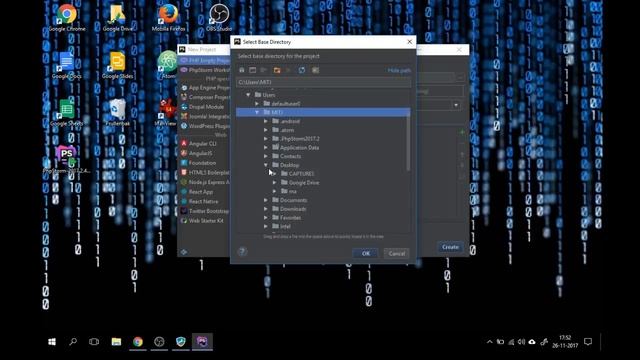The width and height of the screenshot is (640, 360).
Task: Click the help question mark icon
Action: click(242, 251)
